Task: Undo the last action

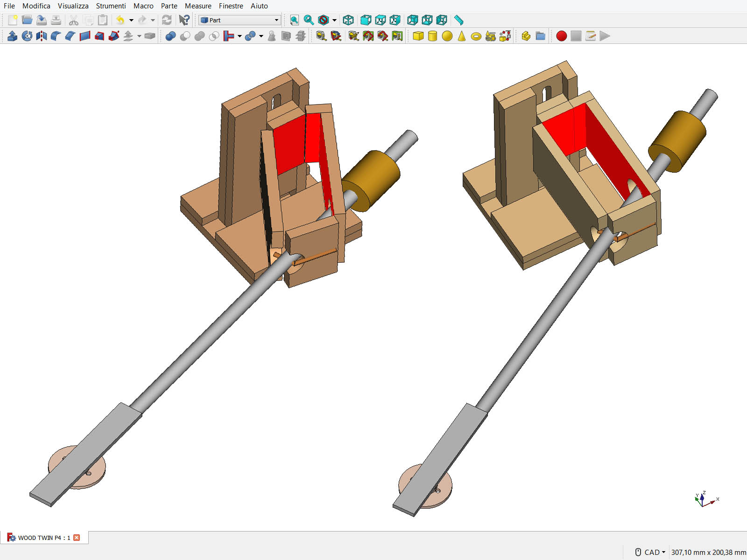Action: 120,20
